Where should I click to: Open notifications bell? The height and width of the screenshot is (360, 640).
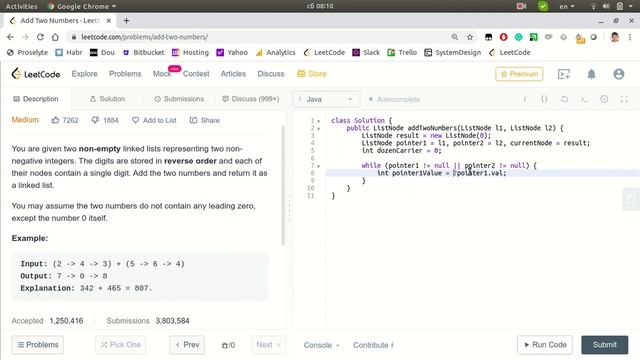(591, 74)
